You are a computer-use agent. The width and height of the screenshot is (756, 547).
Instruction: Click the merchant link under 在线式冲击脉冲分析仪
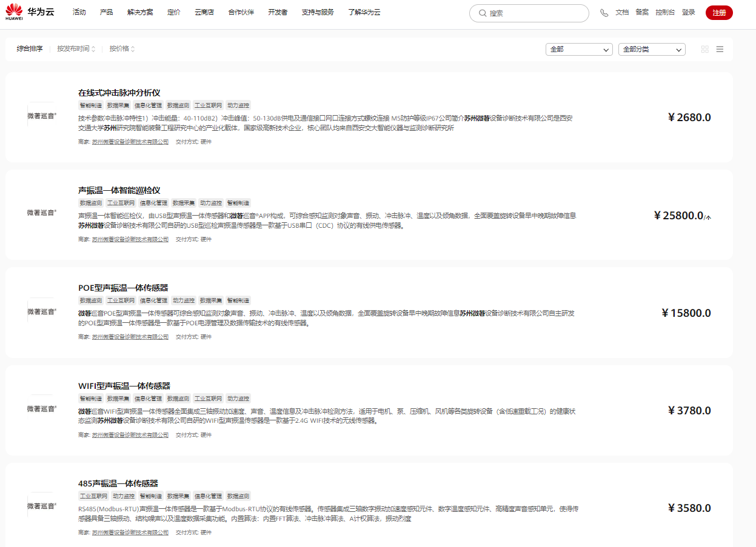(130, 142)
